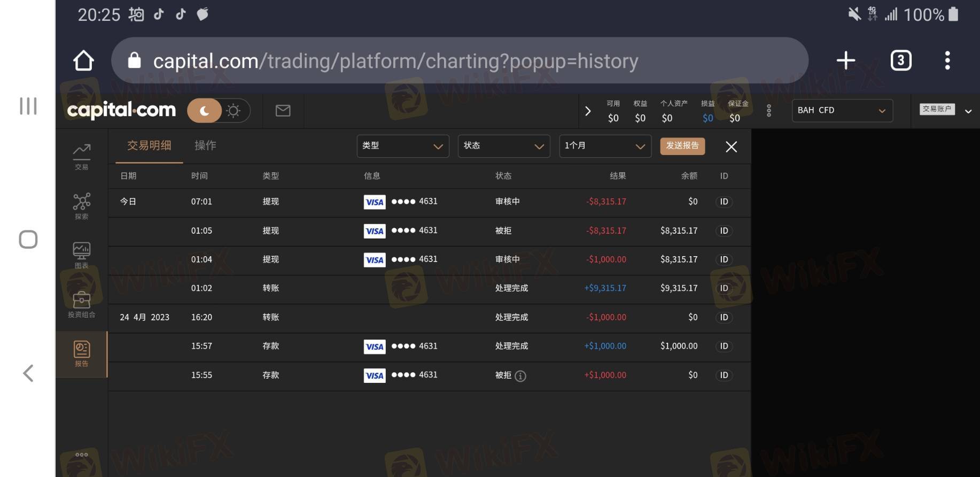Image resolution: width=980 pixels, height=477 pixels.
Task: Open the three-dot account metrics menu
Action: tap(768, 111)
